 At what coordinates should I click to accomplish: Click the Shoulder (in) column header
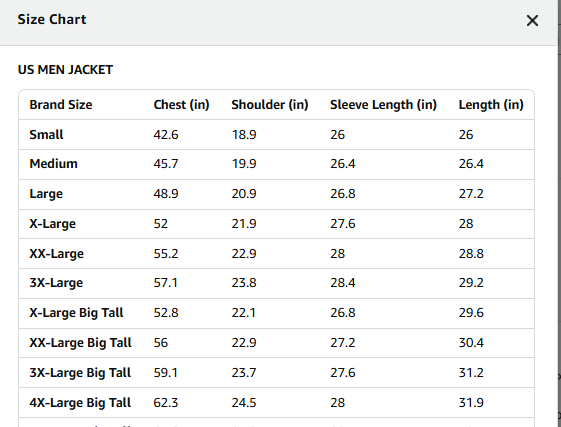pos(270,105)
